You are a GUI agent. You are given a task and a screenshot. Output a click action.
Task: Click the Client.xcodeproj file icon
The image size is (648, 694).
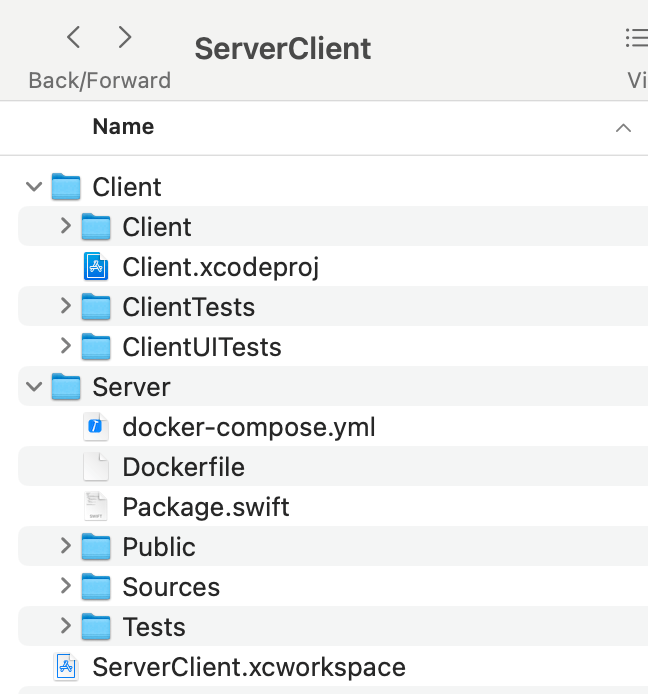[96, 267]
